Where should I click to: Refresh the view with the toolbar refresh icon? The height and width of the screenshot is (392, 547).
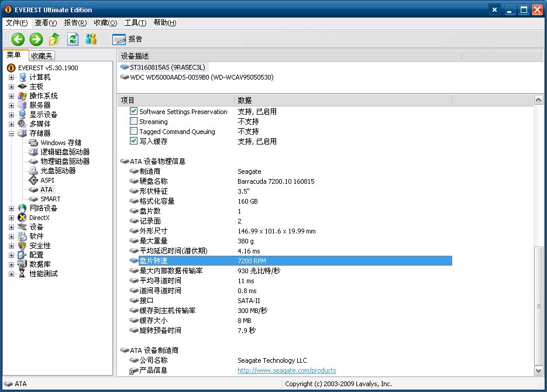[73, 39]
